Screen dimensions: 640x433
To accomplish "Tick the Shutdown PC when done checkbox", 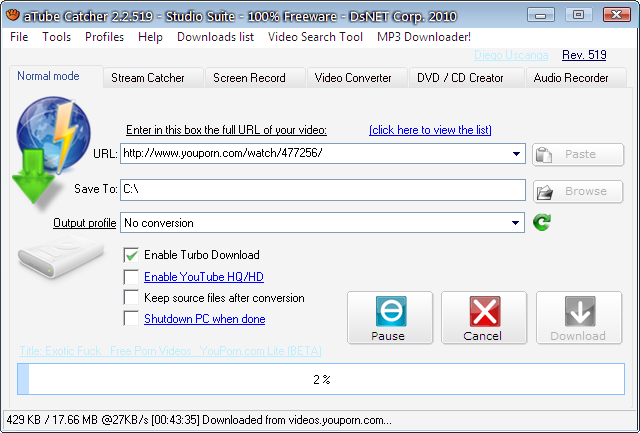I will pos(131,318).
